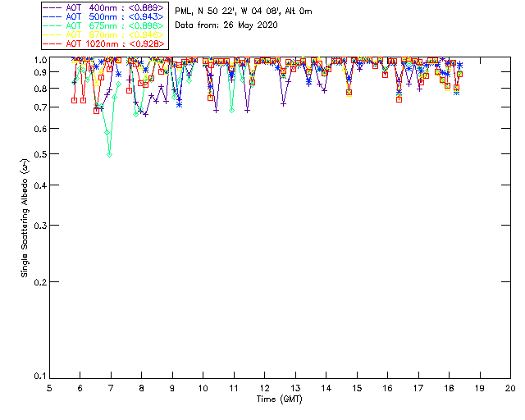Click the Time (GMT) axis title
Viewport: 525px width, 420px height.
tap(280, 399)
